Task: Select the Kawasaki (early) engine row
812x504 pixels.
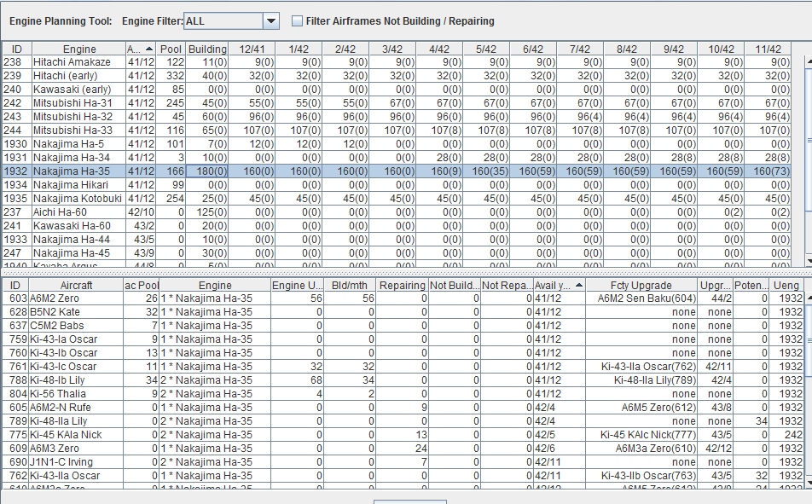Action: pyautogui.click(x=397, y=89)
